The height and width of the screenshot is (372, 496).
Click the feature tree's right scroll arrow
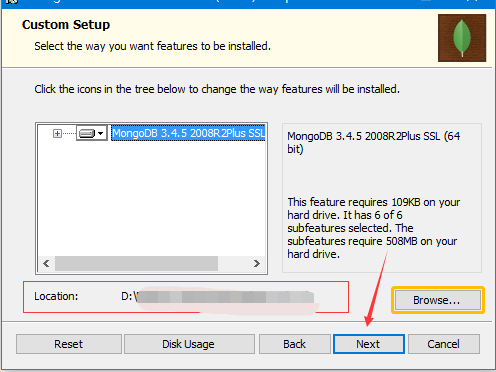point(256,264)
